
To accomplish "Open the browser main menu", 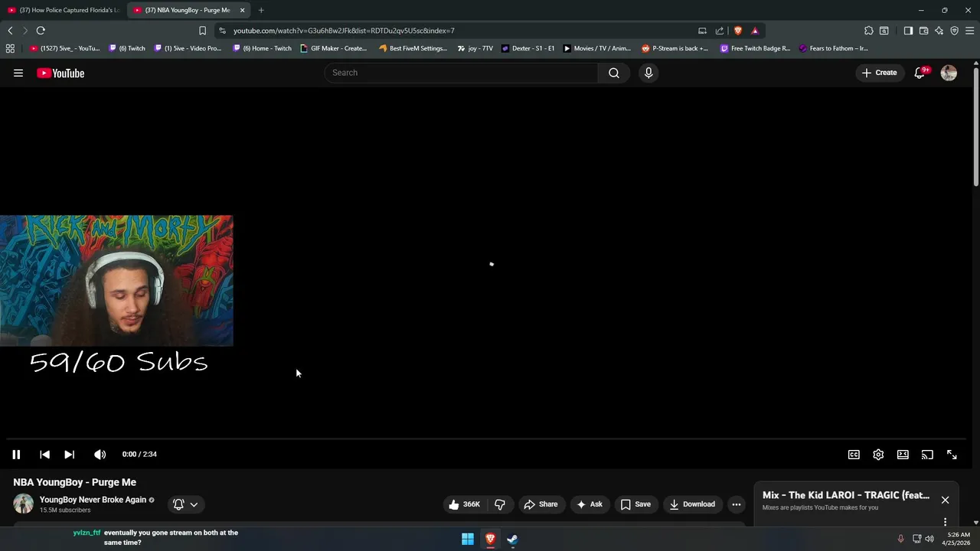I will pyautogui.click(x=970, y=31).
